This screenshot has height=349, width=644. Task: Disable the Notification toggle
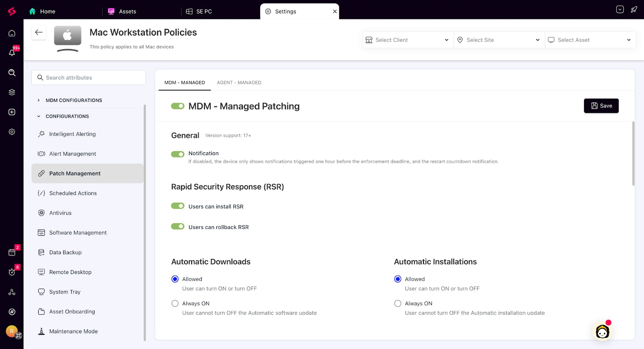(178, 154)
